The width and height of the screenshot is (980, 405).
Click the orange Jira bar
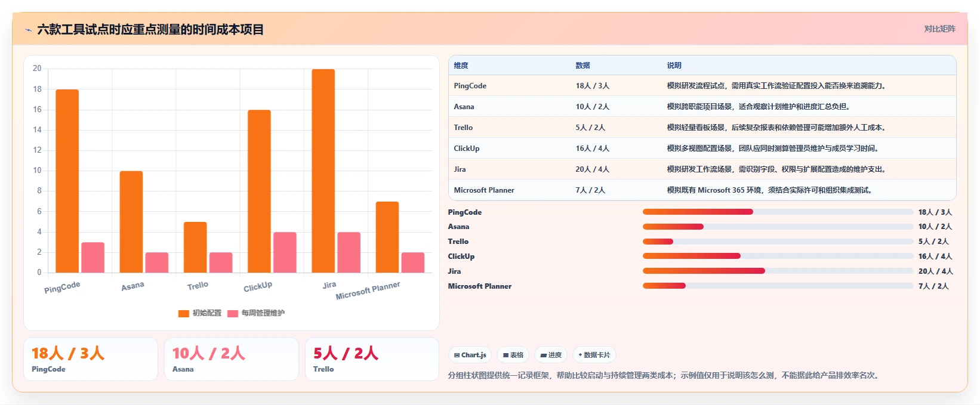pos(323,171)
